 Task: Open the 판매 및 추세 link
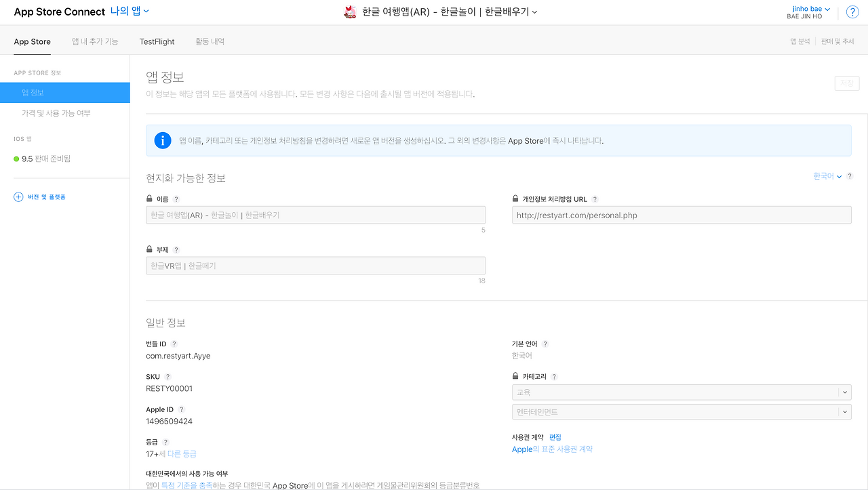837,41
